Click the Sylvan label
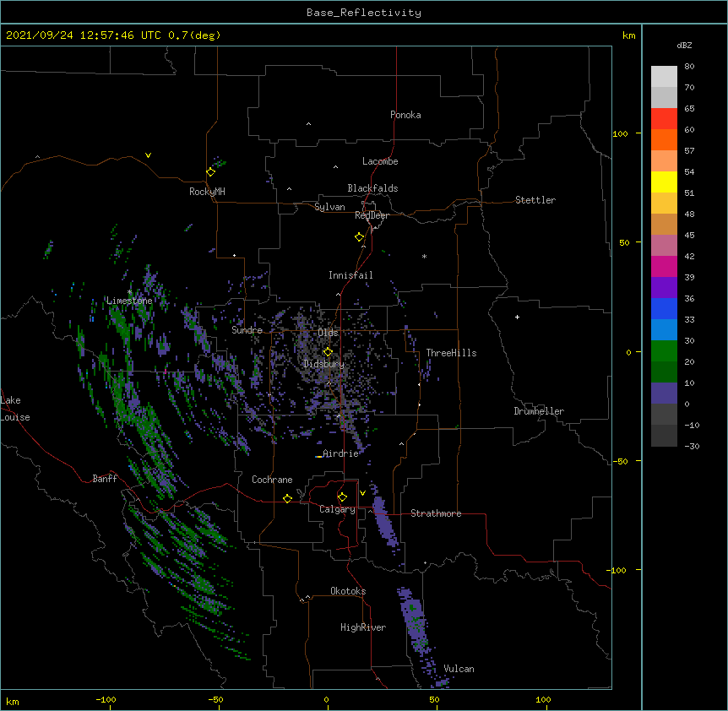 tap(329, 207)
